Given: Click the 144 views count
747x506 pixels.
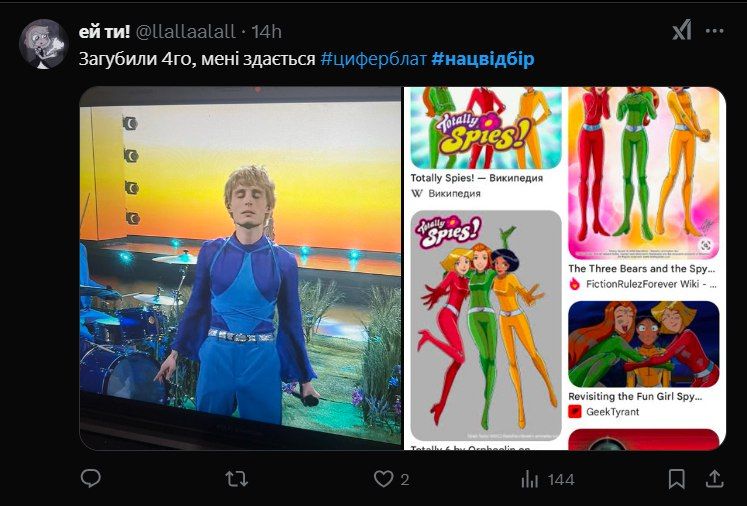Looking at the screenshot, I should (x=560, y=480).
